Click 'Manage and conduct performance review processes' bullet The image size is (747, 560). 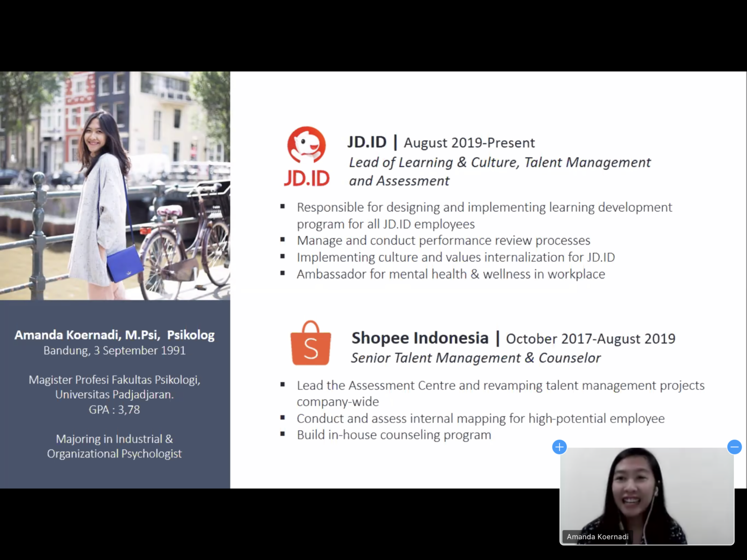coord(443,241)
